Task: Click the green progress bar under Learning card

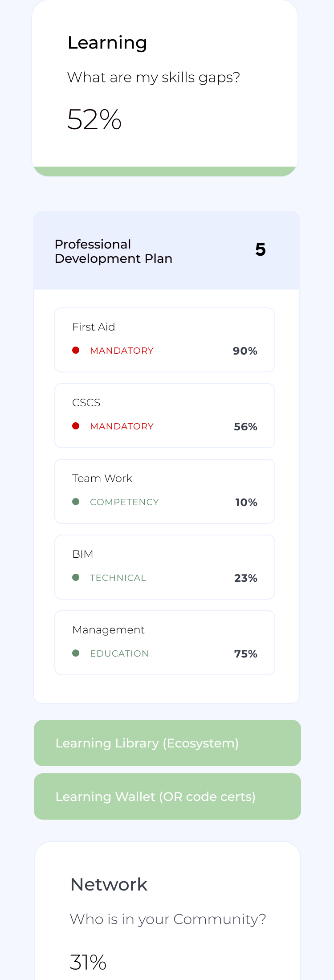Action: [x=165, y=171]
